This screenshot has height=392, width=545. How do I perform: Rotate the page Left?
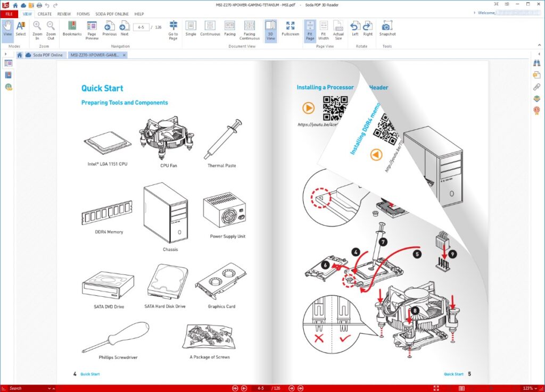point(355,29)
